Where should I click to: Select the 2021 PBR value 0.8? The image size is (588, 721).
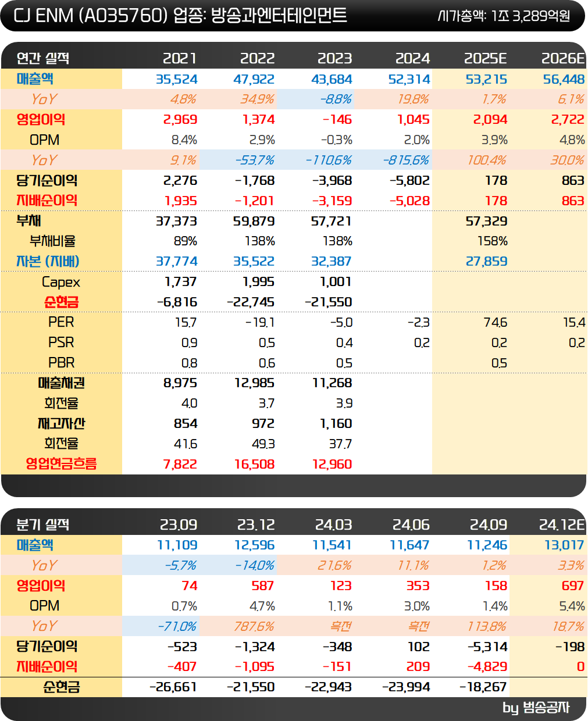(190, 363)
